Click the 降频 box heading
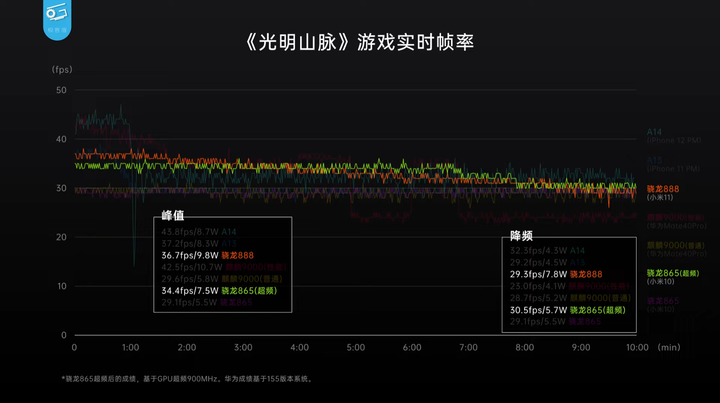 [521, 236]
